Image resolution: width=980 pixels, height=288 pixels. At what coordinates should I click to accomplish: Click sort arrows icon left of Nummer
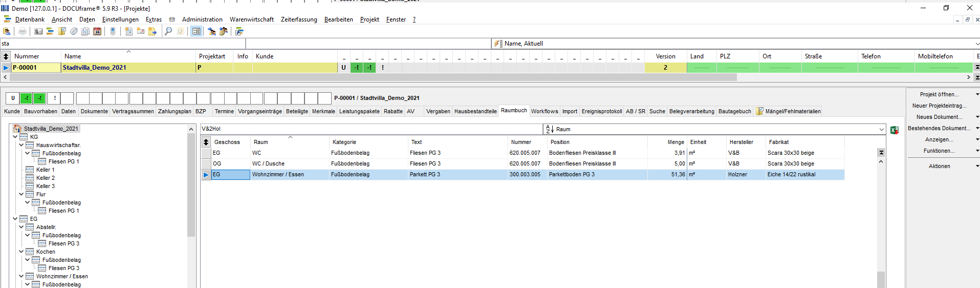(x=6, y=56)
